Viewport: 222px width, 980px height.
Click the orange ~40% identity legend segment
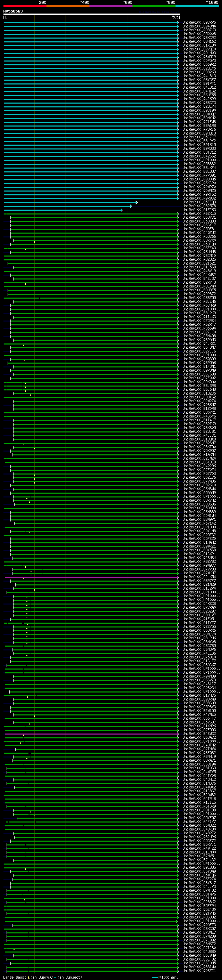tap(68, 6)
